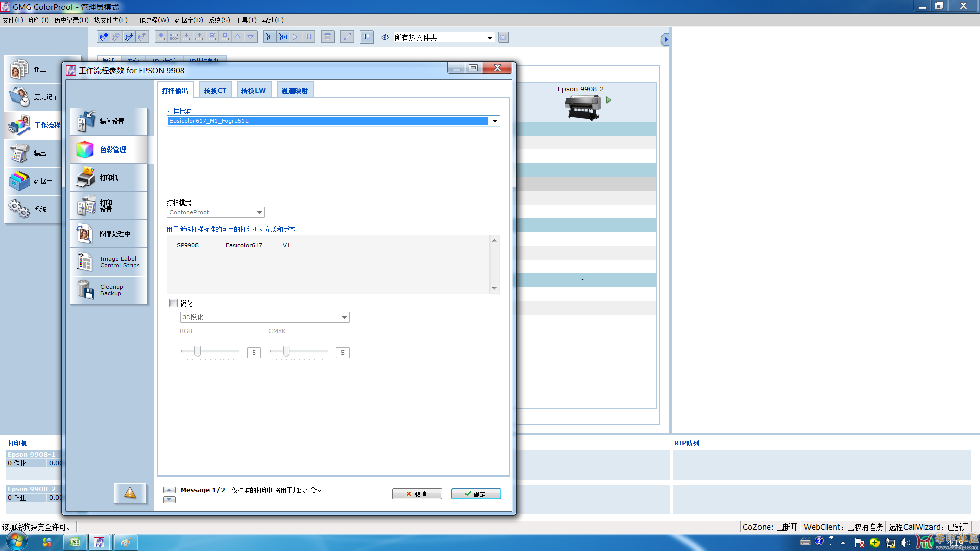
Task: Switch to the 打样输出 tab
Action: (175, 90)
